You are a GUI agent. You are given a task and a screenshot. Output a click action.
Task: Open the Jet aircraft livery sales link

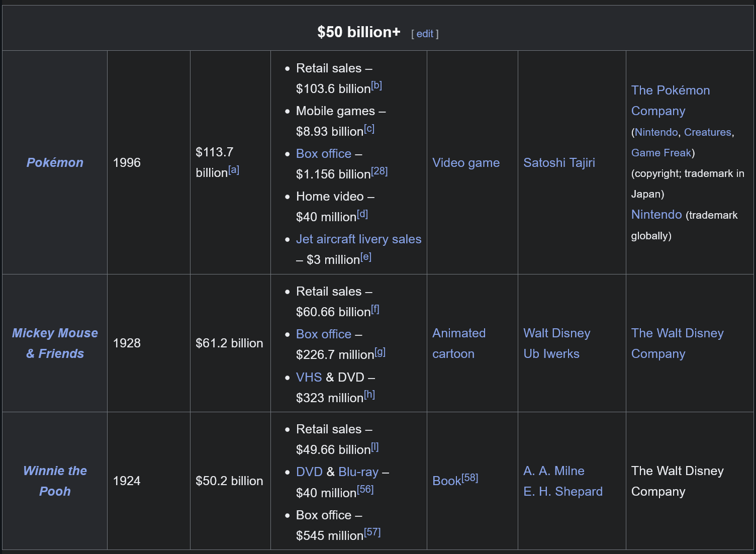359,239
